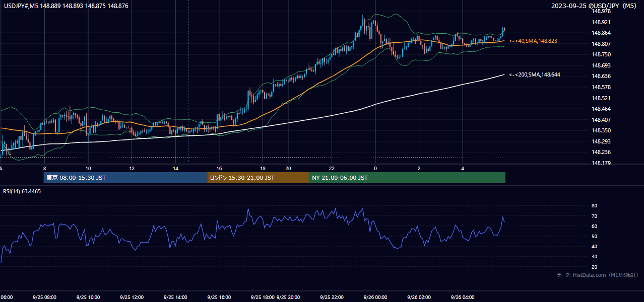Click hour '8' on price chart time axis

pos(44,168)
